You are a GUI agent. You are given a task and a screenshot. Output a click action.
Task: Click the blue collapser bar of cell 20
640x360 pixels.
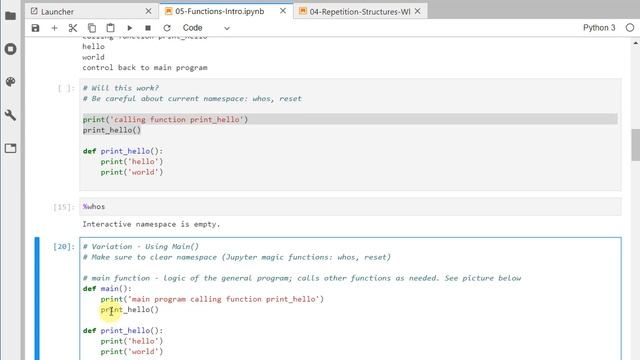[x=37, y=298]
